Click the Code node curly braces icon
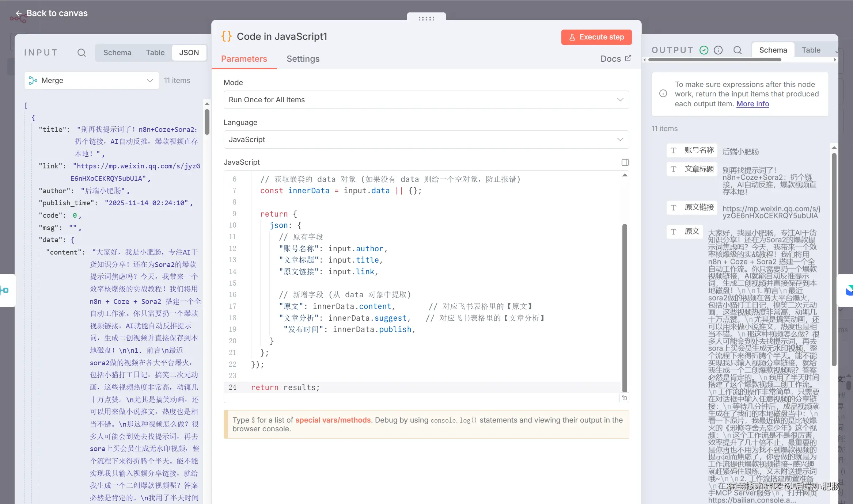The height and width of the screenshot is (504, 853). pos(227,36)
